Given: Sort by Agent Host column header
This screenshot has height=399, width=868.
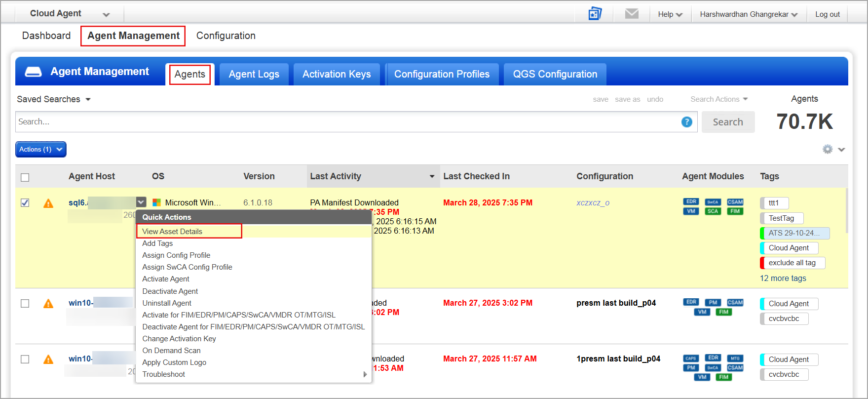Looking at the screenshot, I should [x=92, y=176].
